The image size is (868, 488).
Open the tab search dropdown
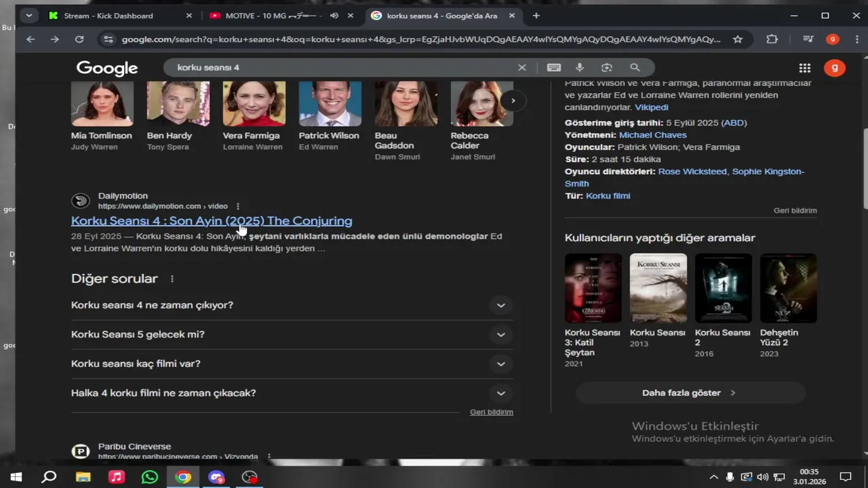click(28, 16)
